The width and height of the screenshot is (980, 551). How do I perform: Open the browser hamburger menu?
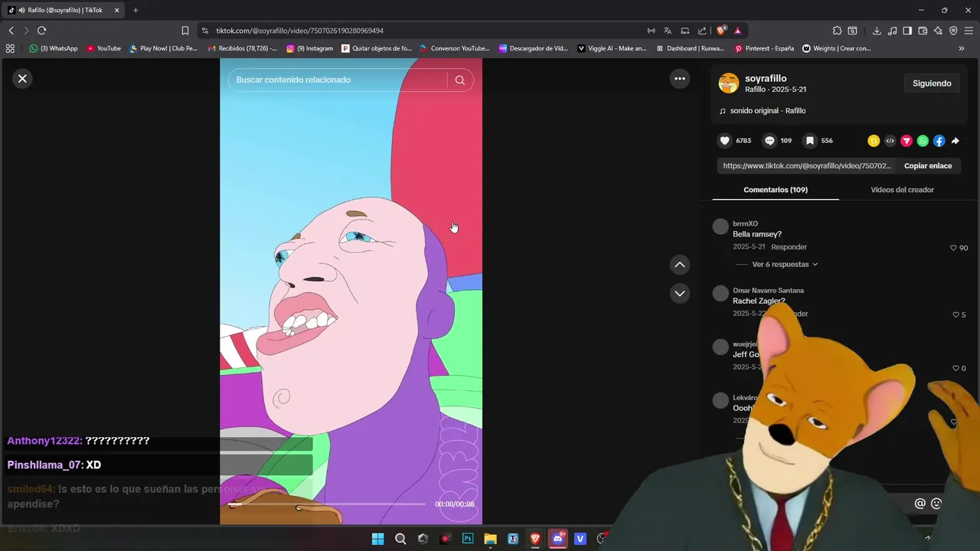pyautogui.click(x=969, y=31)
